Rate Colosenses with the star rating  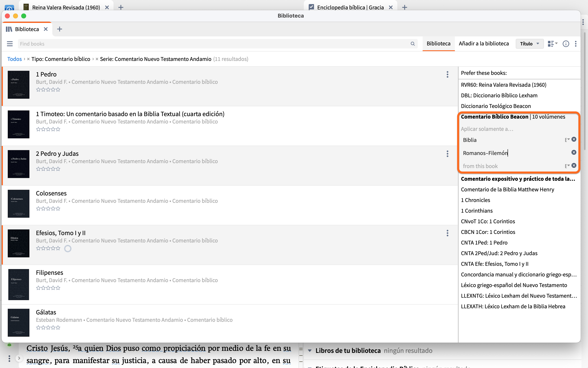[48, 209]
